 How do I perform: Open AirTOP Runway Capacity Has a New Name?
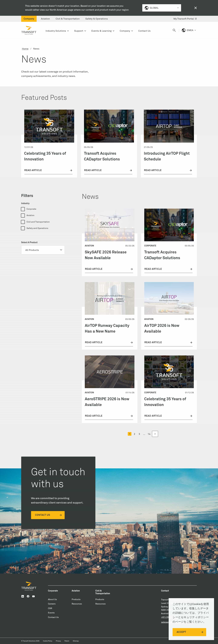pyautogui.click(x=107, y=328)
